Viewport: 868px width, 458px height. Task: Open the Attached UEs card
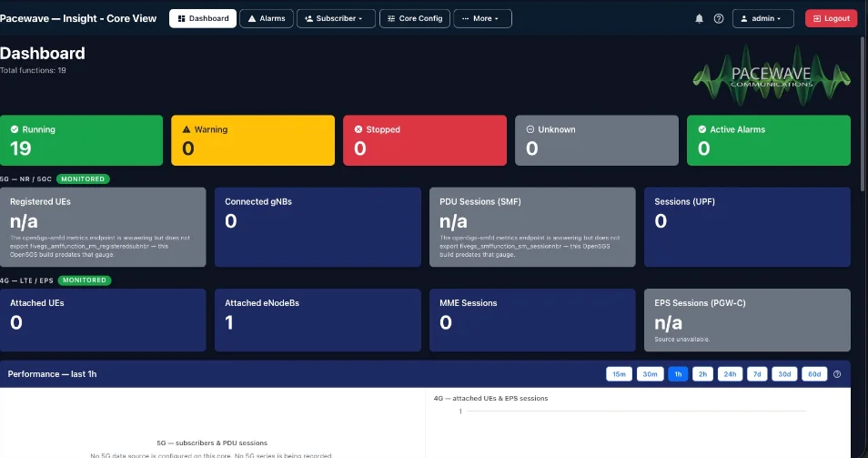(103, 321)
